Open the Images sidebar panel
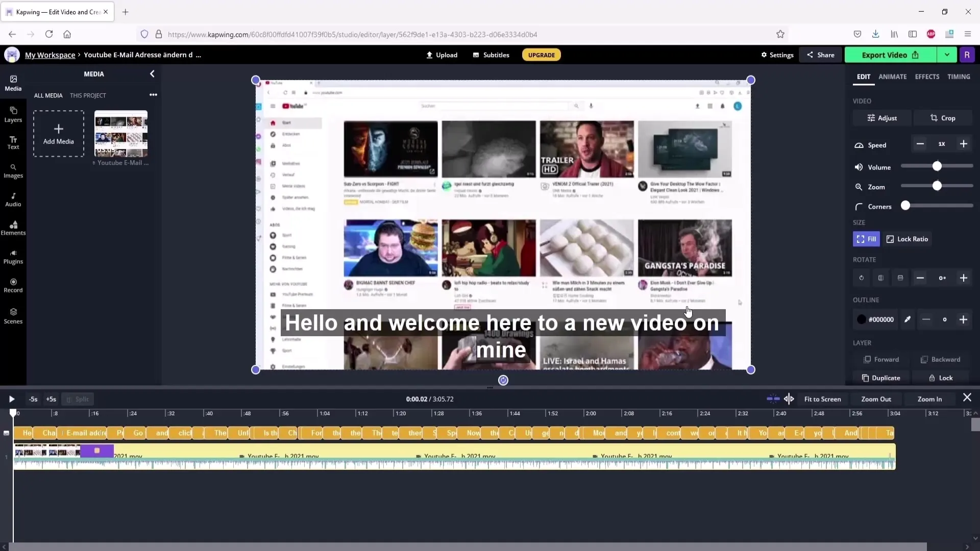 (x=13, y=171)
